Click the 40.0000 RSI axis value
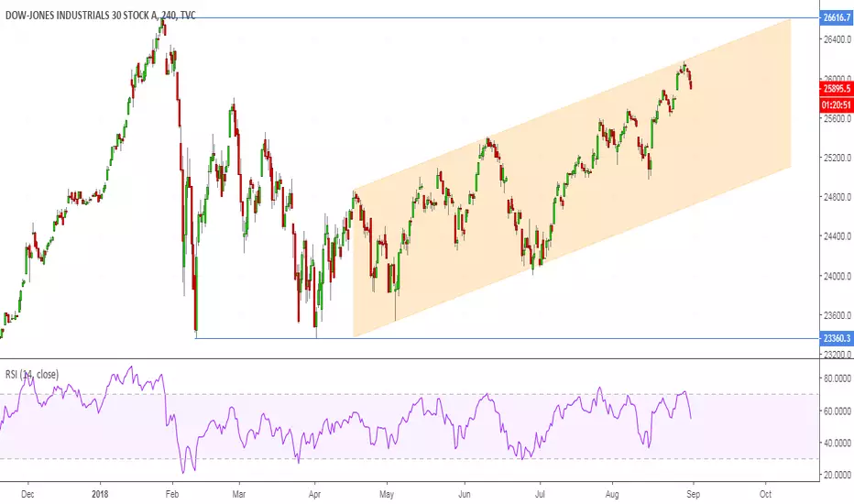854x504 pixels. (838, 443)
